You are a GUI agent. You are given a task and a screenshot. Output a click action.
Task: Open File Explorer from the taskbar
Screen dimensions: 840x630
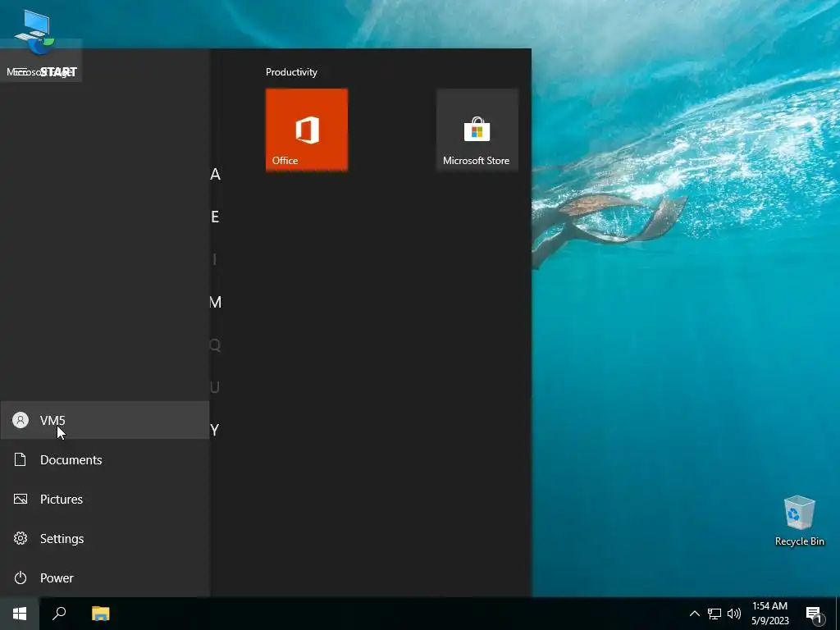[x=100, y=614]
